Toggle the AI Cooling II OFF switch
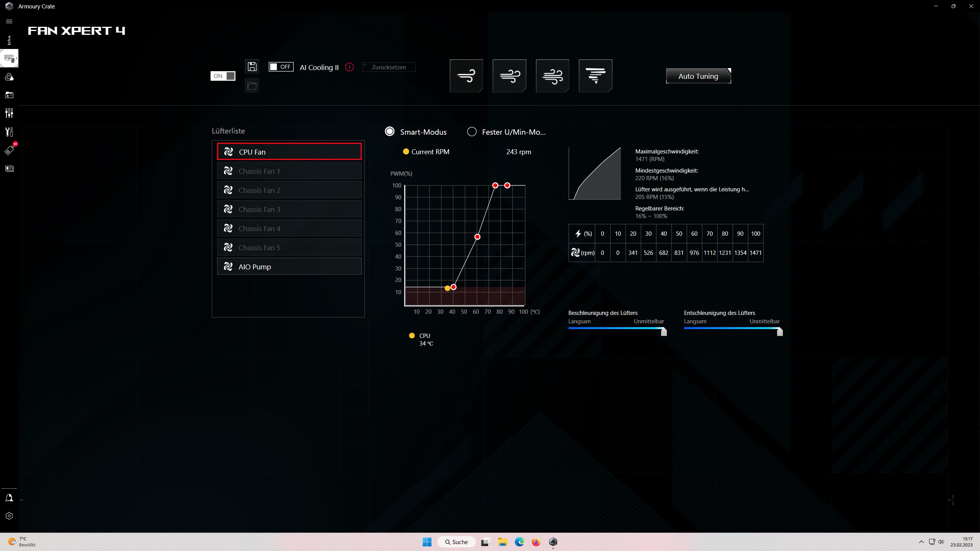 point(281,67)
